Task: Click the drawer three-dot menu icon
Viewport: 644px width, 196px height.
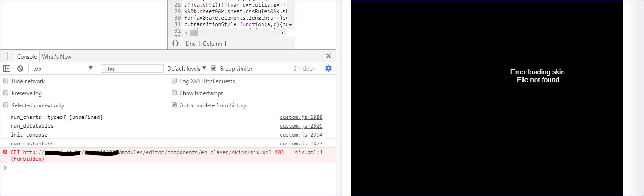Action: [7, 56]
